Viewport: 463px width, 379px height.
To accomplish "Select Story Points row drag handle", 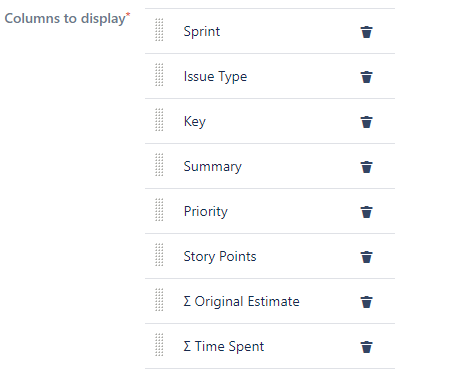I will [159, 255].
